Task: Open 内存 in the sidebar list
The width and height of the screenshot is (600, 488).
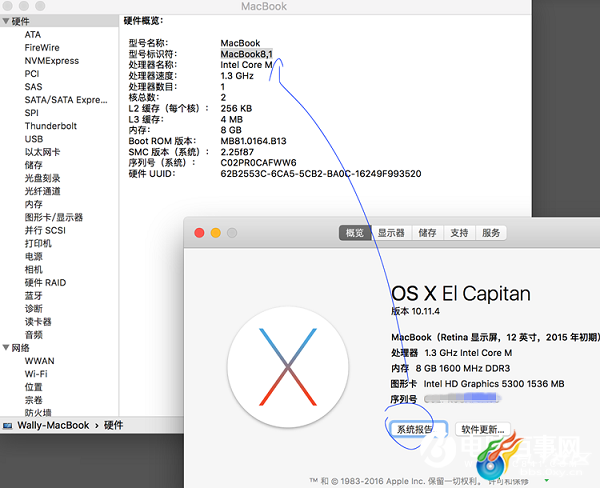Action: coord(34,204)
